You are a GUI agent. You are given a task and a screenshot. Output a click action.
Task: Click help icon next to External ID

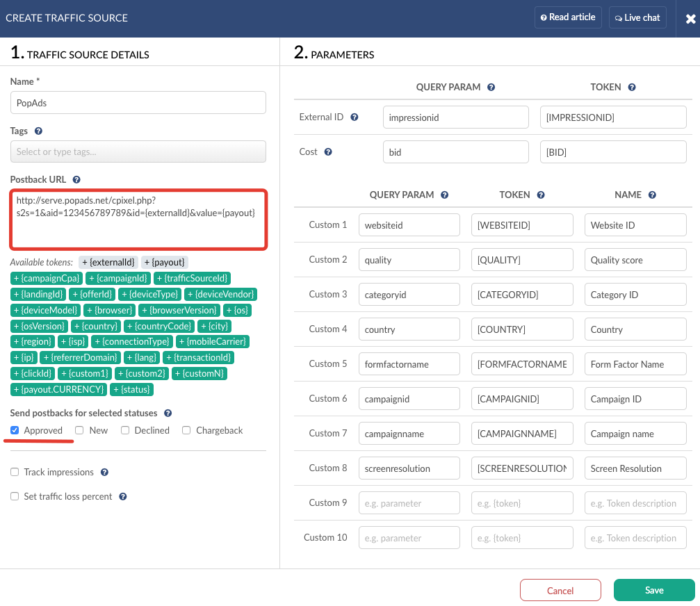point(355,117)
